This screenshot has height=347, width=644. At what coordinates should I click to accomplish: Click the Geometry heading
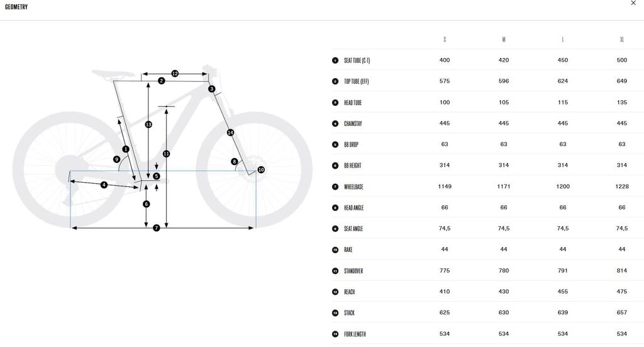click(x=16, y=7)
